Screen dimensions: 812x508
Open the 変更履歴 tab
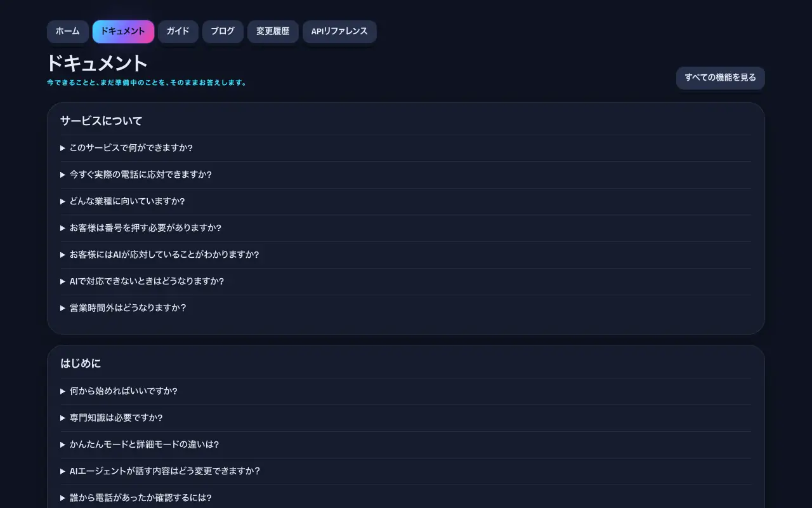click(273, 32)
